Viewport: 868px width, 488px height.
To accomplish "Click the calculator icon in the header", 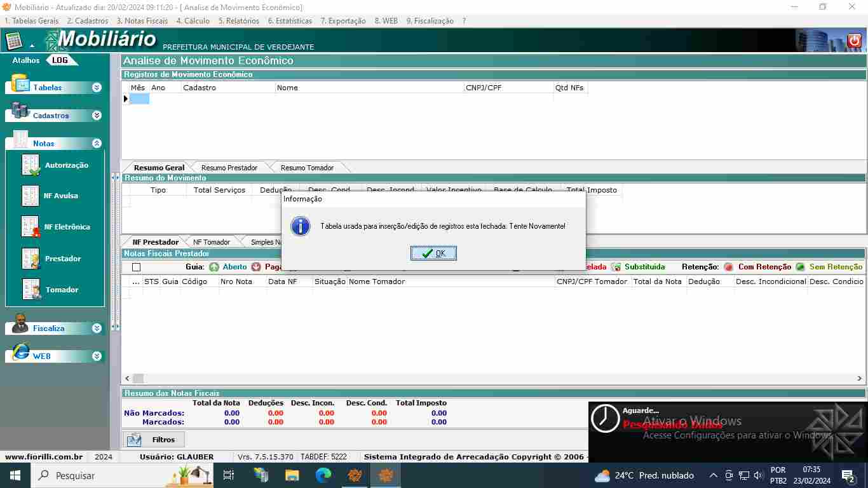I will (13, 41).
